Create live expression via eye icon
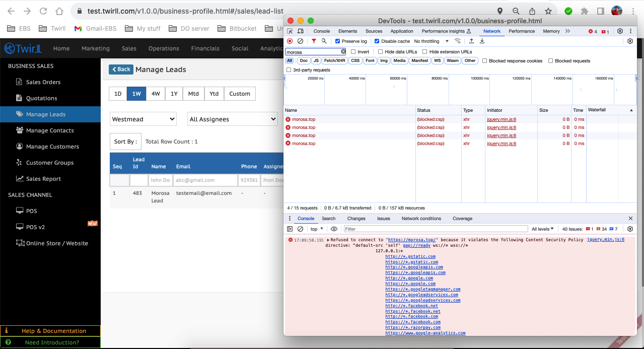Image resolution: width=644 pixels, height=349 pixels. pos(334,229)
